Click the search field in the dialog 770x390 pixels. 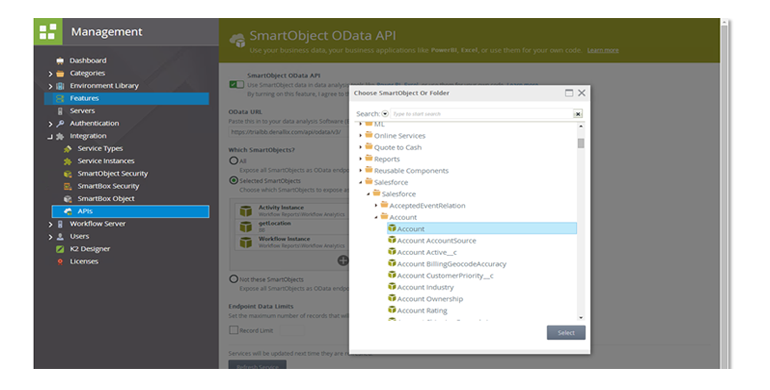(481, 114)
